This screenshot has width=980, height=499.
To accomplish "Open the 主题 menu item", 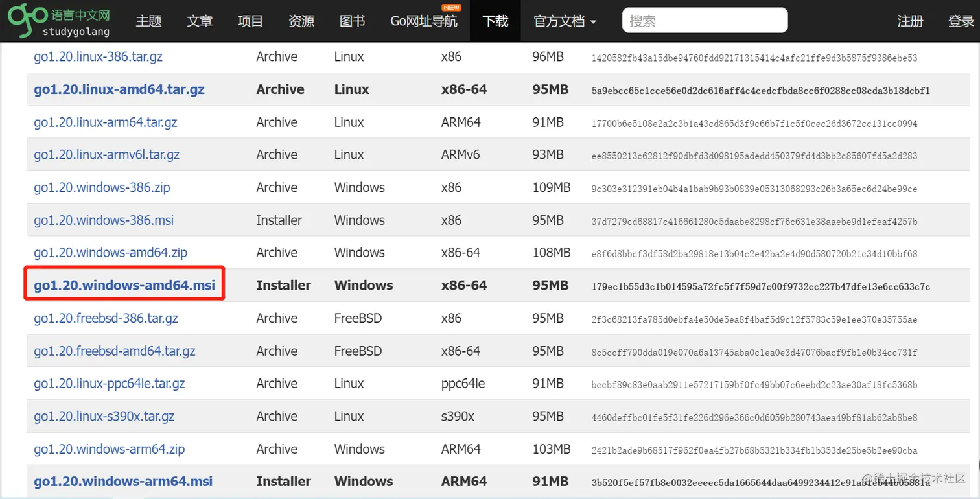I will pyautogui.click(x=148, y=21).
